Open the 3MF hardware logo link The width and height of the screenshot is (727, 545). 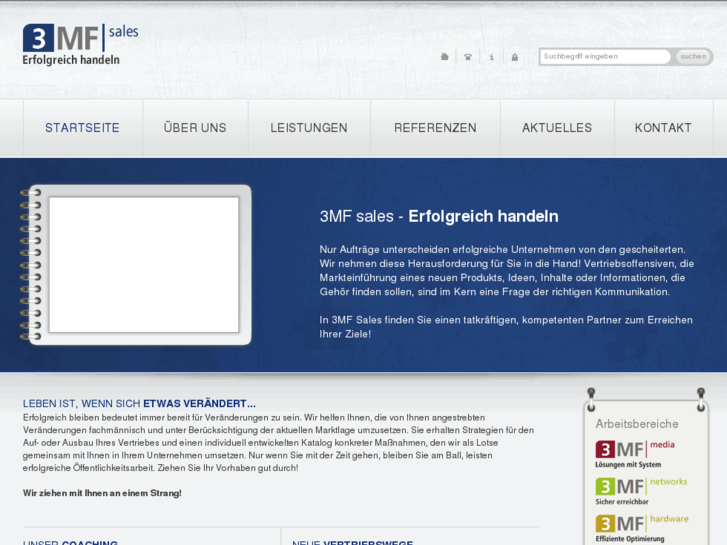(642, 528)
